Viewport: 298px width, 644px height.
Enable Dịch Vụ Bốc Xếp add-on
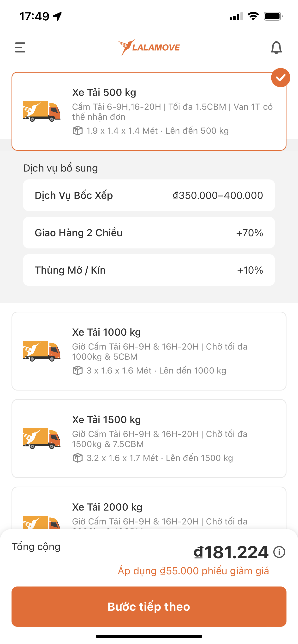coord(149,195)
